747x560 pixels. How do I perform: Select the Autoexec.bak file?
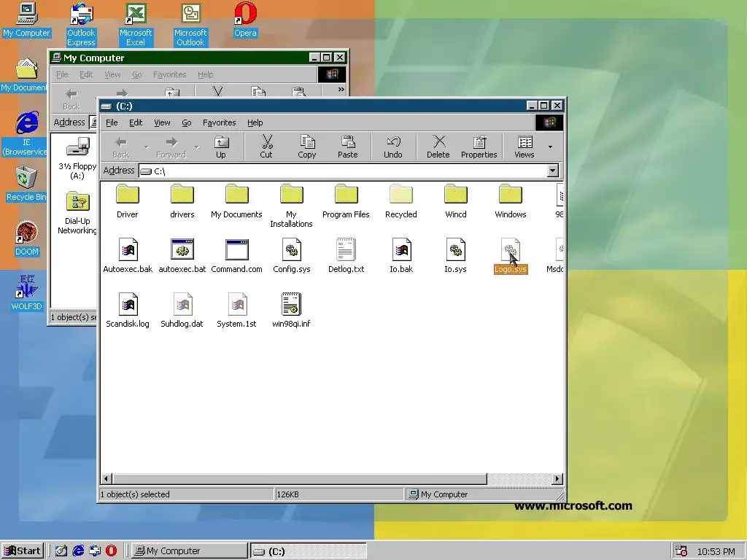(128, 256)
